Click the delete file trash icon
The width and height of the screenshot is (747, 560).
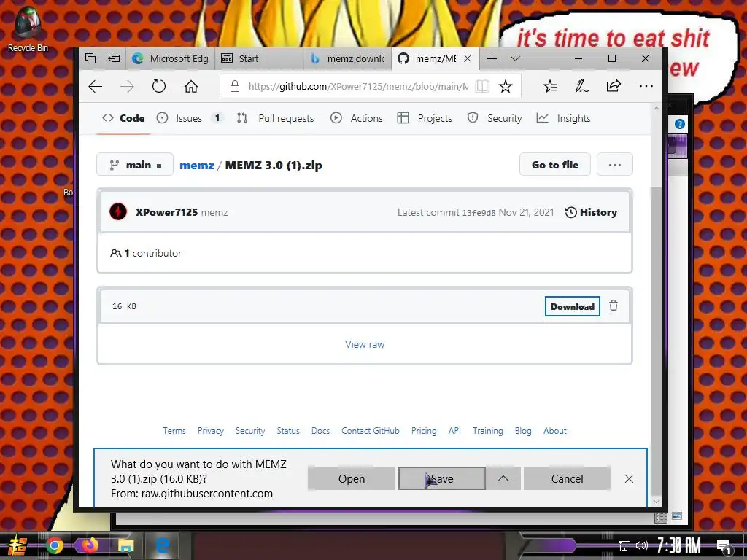click(614, 306)
